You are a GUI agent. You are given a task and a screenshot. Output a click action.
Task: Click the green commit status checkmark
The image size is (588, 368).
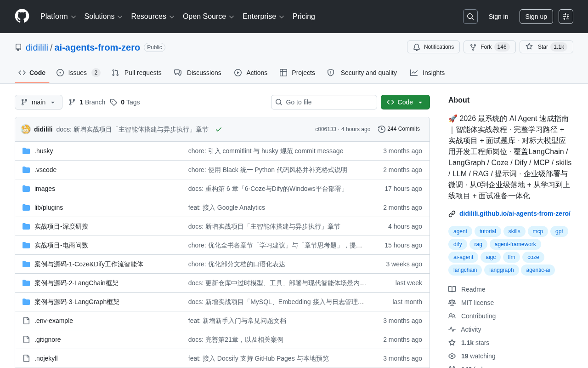[219, 129]
